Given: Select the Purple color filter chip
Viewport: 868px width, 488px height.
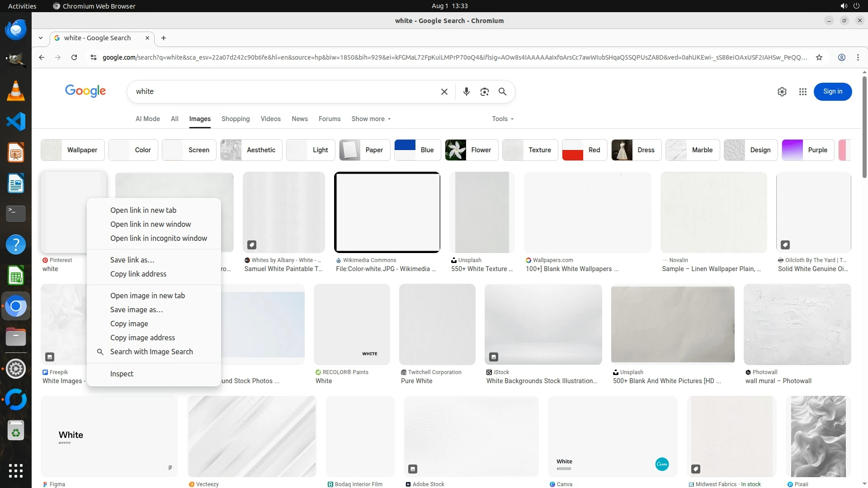Looking at the screenshot, I should (807, 150).
